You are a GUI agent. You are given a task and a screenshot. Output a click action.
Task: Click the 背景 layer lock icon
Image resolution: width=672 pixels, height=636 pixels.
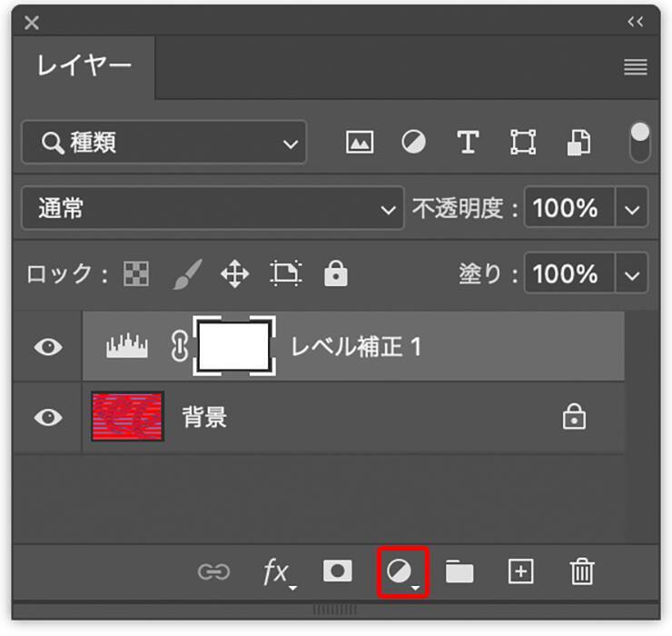point(574,416)
